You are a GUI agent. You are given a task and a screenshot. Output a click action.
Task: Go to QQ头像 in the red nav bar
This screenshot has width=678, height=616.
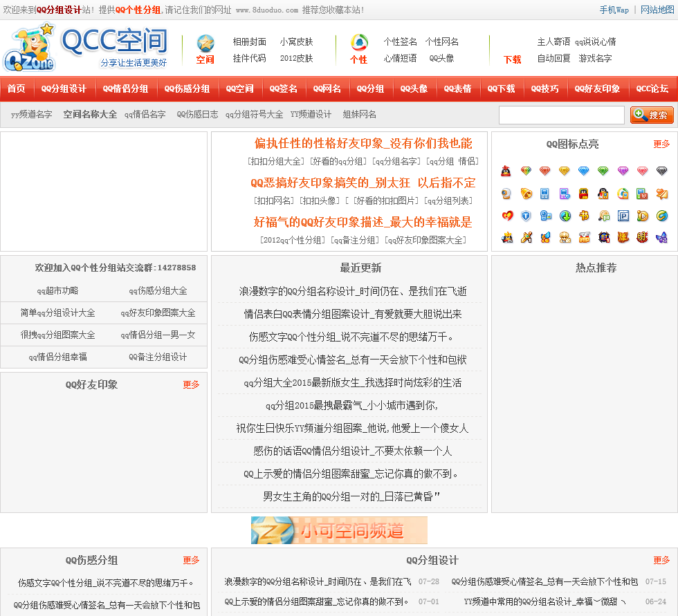point(414,89)
